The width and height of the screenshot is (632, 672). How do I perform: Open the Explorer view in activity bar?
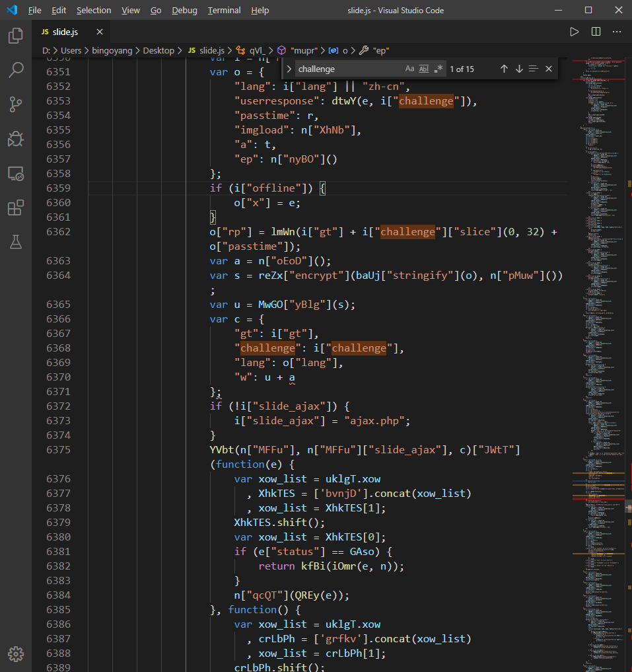tap(16, 36)
